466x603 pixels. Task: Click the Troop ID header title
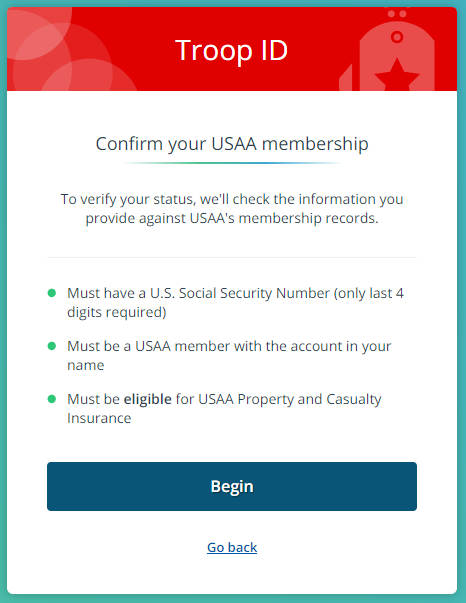point(231,50)
